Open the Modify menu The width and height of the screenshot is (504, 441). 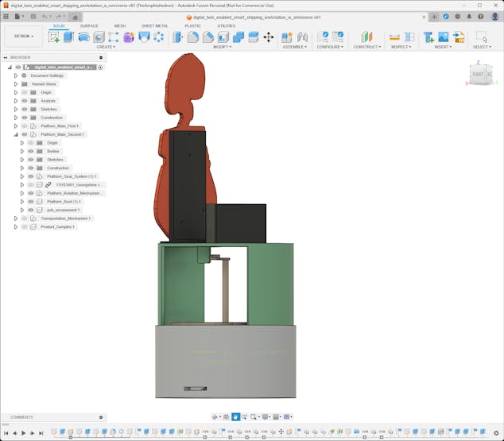223,47
